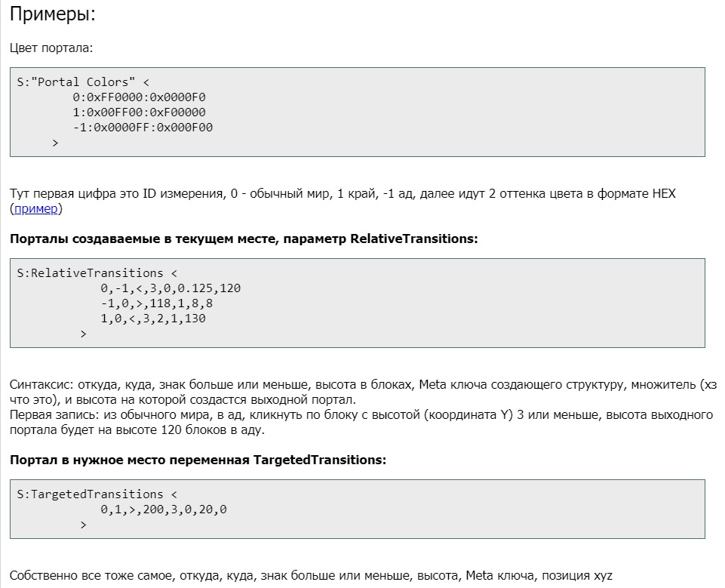Click the -1,0,>,118,1,8,8 code line
The height and width of the screenshot is (588, 725).
[156, 303]
